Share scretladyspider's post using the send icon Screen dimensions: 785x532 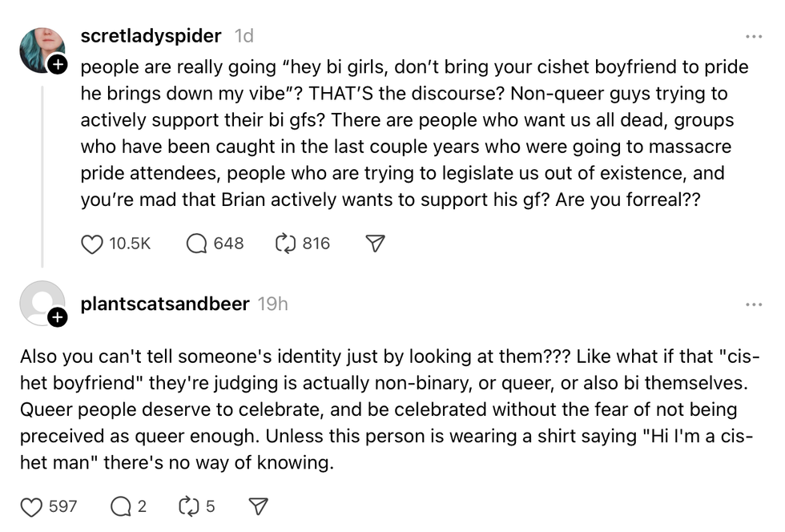[x=374, y=243]
